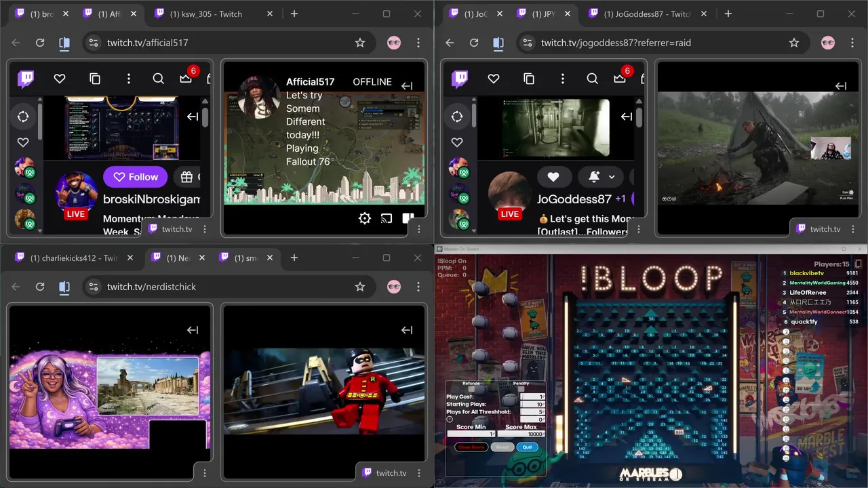Open pane menu dots beside twitch.tv, nerdistchick window
Viewport: 868px width, 488px height.
[x=419, y=473]
